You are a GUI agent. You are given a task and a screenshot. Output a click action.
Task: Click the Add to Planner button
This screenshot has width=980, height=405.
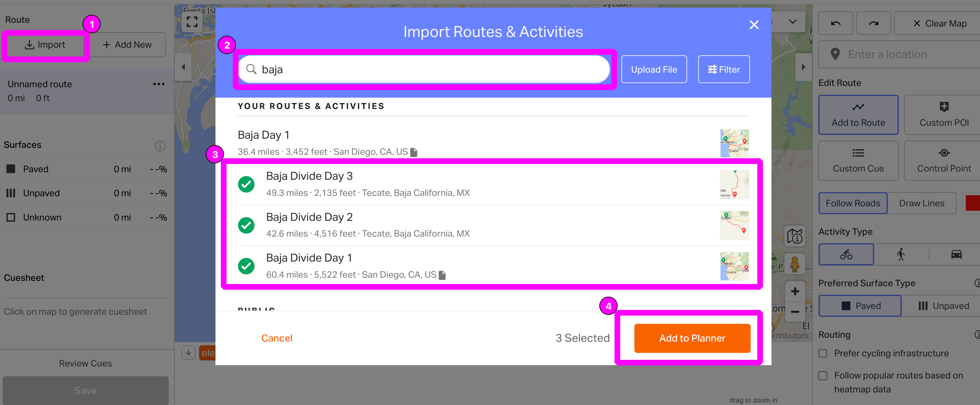tap(692, 338)
